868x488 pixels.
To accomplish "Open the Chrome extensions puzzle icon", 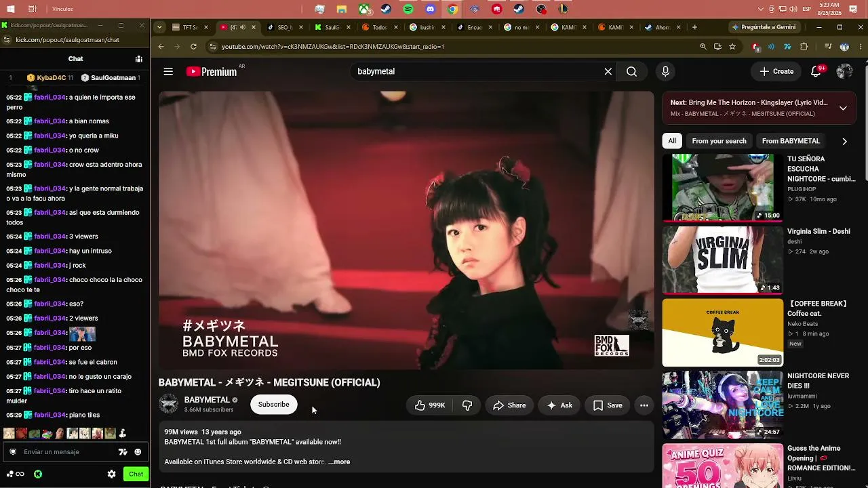I will tap(804, 47).
